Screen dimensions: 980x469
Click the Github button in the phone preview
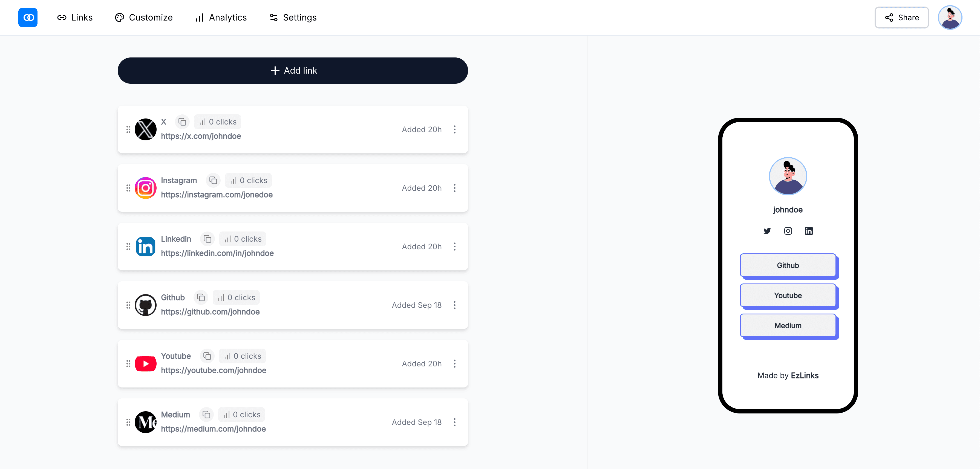tap(788, 265)
